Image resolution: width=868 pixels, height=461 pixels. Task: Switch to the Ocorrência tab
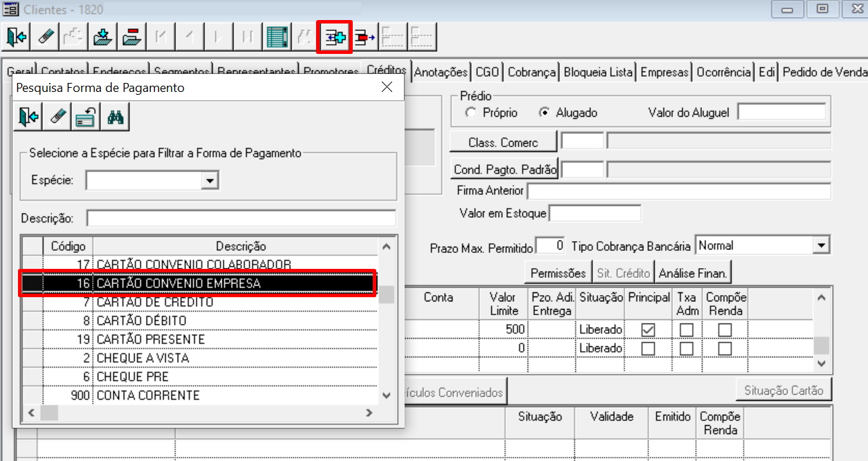pos(723,72)
